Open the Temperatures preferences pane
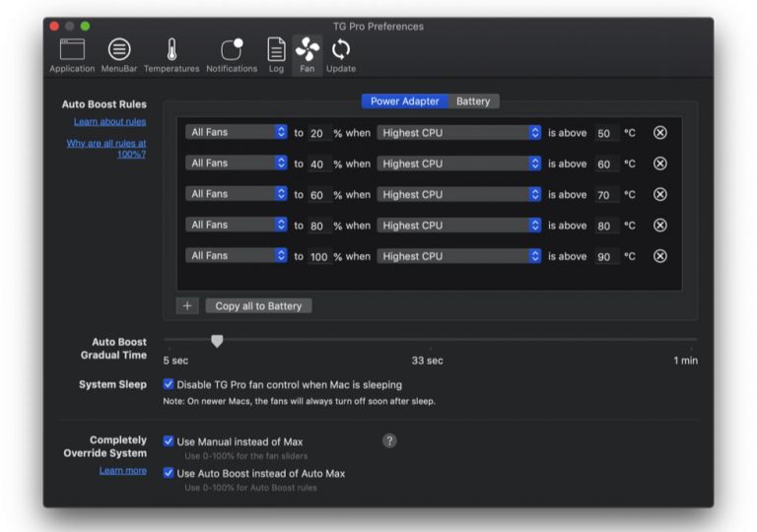 click(172, 55)
